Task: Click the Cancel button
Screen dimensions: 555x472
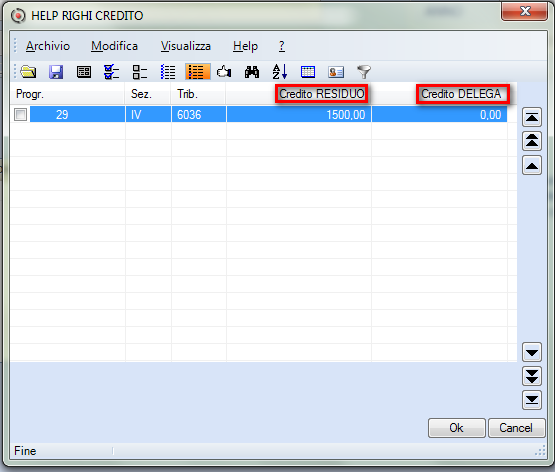Action: click(516, 428)
